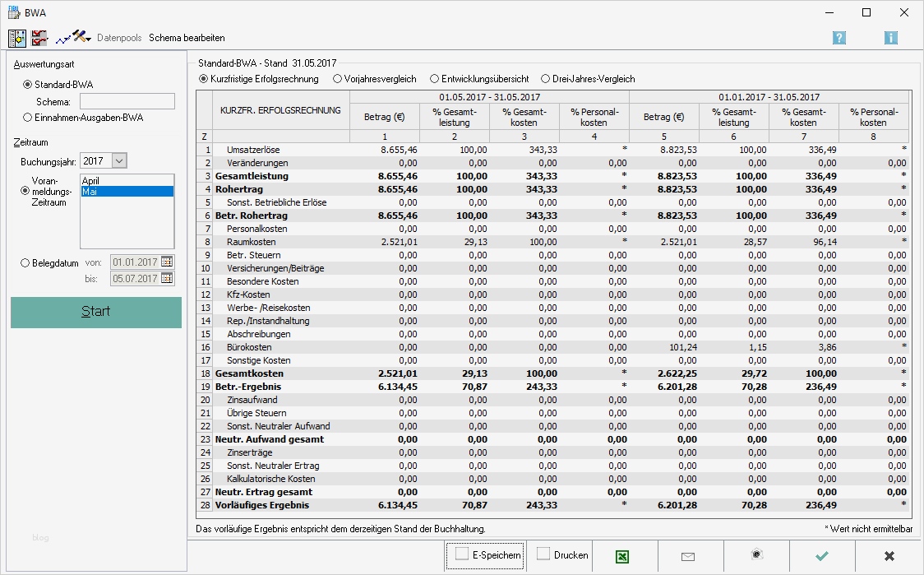This screenshot has height=575, width=924.
Task: Send the report via the envelope icon
Action: pyautogui.click(x=689, y=556)
